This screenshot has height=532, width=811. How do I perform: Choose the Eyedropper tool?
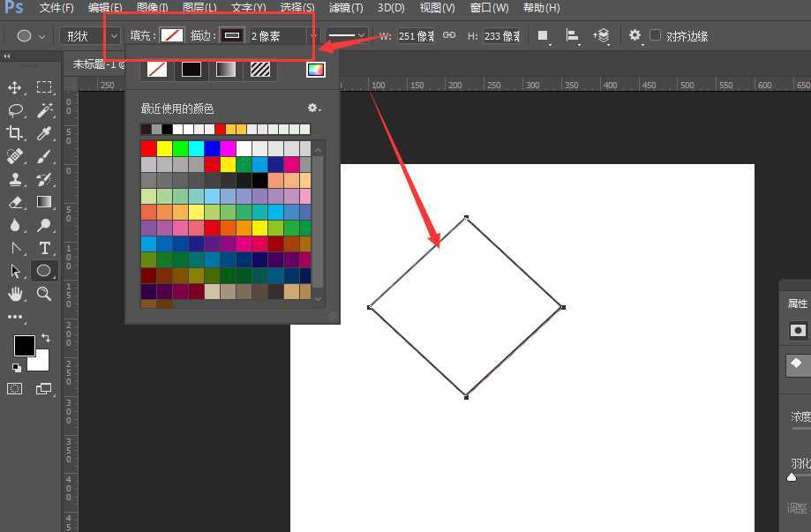coord(44,133)
